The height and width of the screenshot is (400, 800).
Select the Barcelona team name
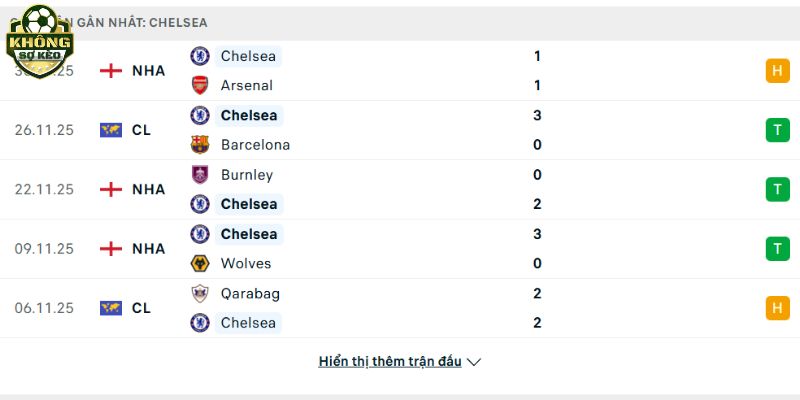[255, 144]
